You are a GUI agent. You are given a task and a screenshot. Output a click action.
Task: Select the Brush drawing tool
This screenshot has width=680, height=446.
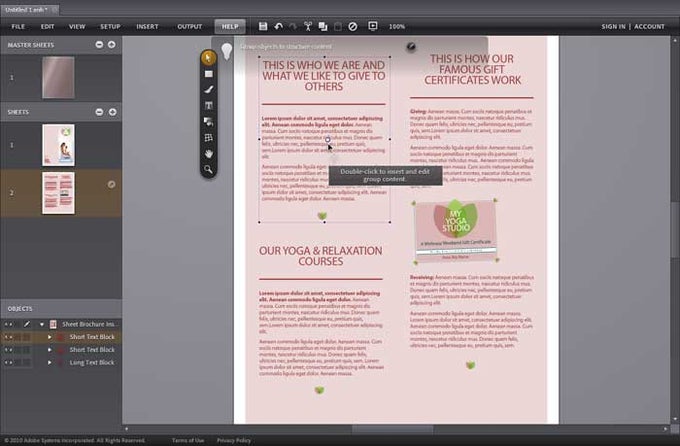click(x=209, y=89)
